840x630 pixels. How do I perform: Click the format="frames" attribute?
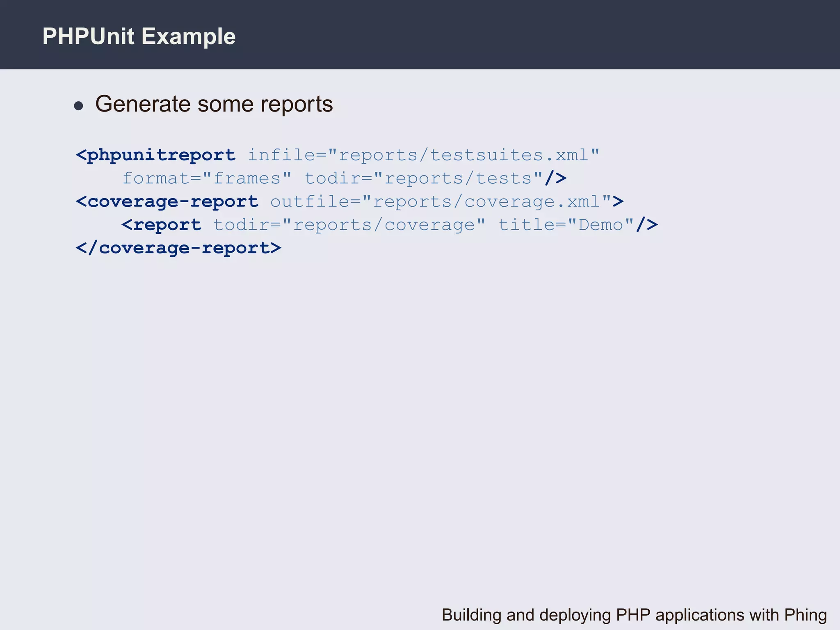pos(207,178)
